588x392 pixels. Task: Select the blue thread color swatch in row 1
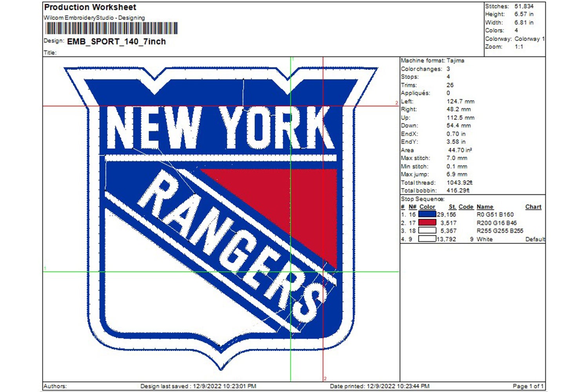[x=427, y=214]
